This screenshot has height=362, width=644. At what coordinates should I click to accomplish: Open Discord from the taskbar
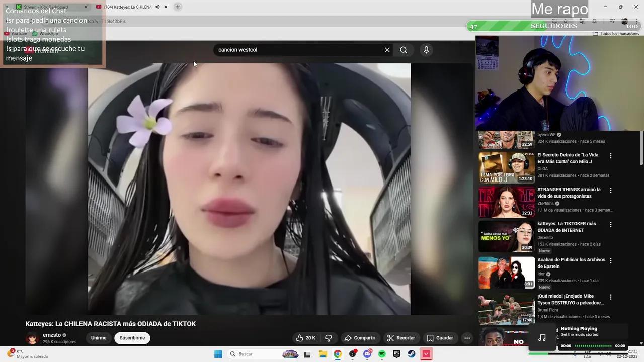(367, 354)
